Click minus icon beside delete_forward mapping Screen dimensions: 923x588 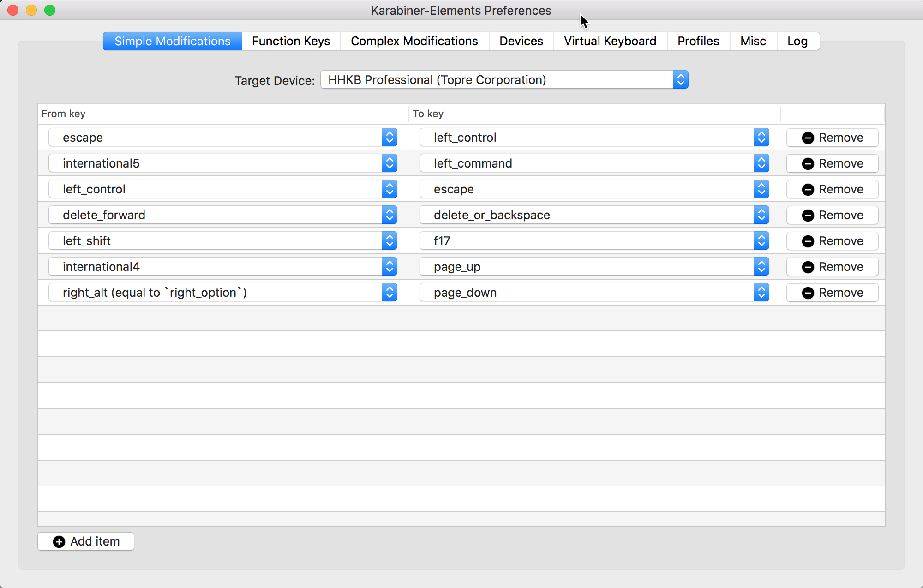[x=808, y=216]
